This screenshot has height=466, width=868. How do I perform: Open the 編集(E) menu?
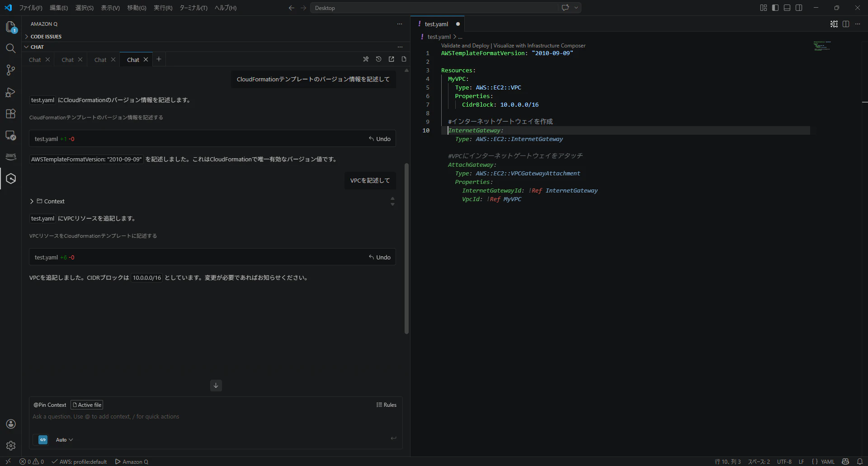(59, 8)
